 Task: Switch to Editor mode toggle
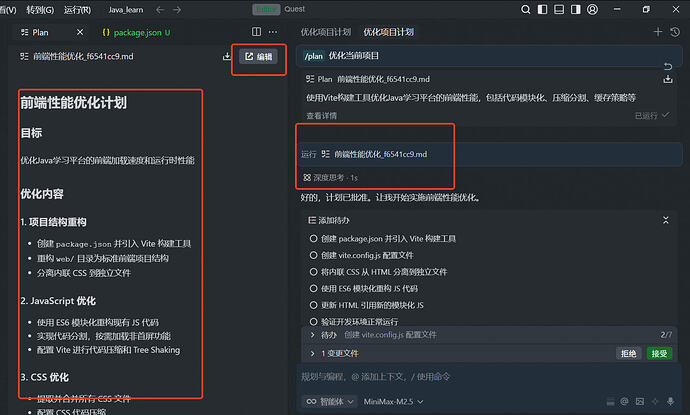[x=266, y=9]
